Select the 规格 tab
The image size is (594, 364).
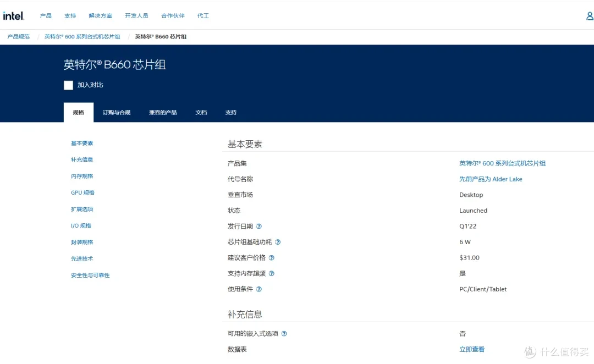point(79,112)
